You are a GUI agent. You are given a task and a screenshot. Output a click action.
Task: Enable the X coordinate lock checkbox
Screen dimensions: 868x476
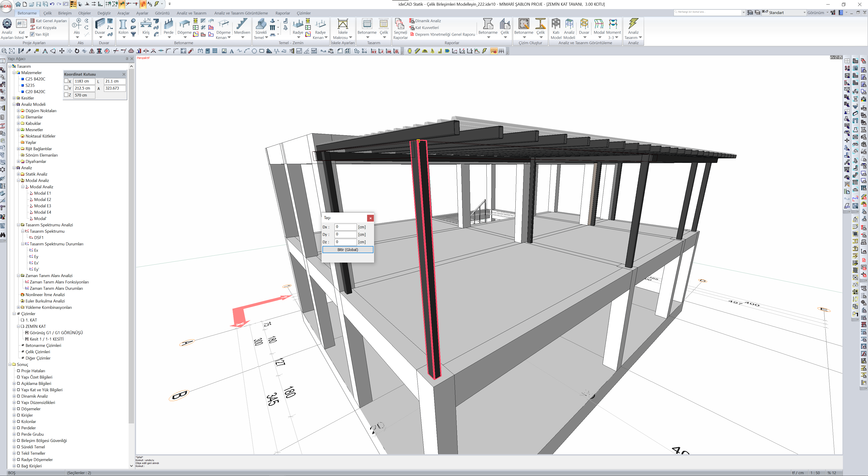point(66,81)
